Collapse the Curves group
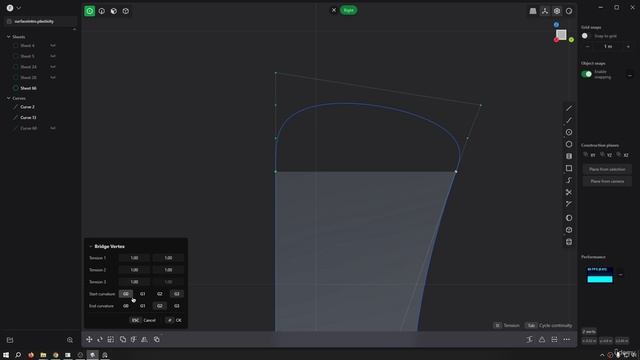The image size is (640, 360). [8, 98]
